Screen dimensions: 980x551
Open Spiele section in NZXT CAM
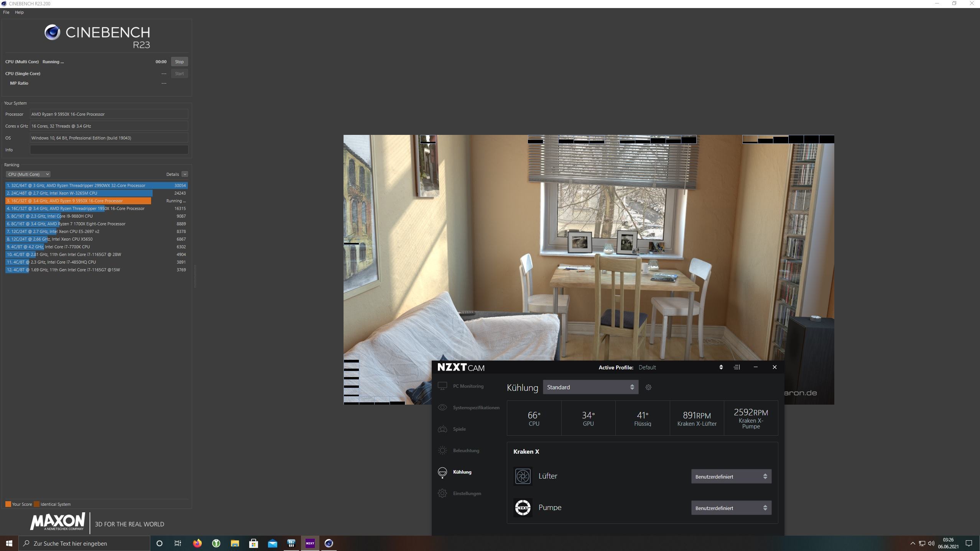[452, 429]
